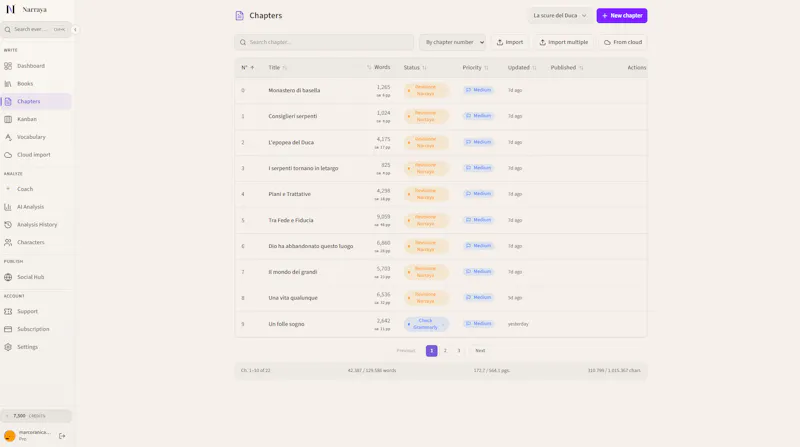
Task: Click Next page link
Action: (480, 351)
